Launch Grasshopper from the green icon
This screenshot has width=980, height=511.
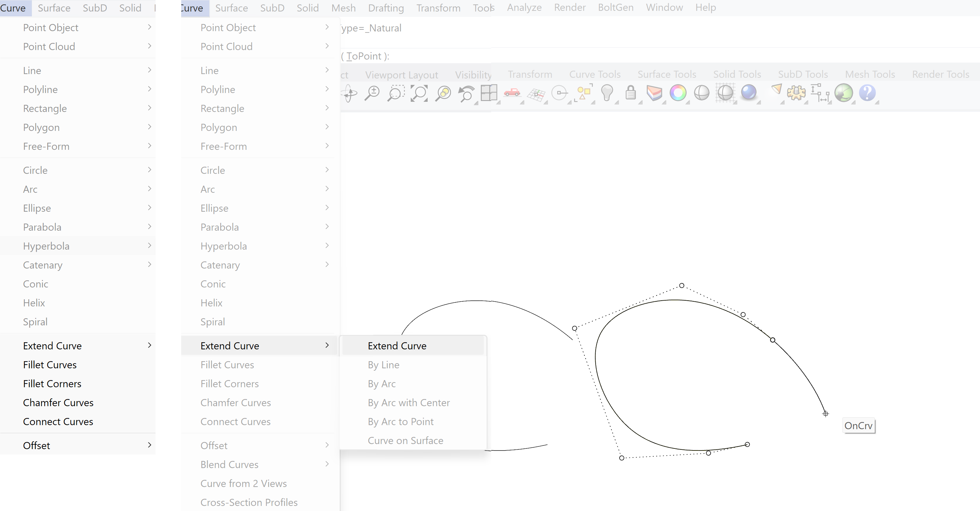[843, 93]
